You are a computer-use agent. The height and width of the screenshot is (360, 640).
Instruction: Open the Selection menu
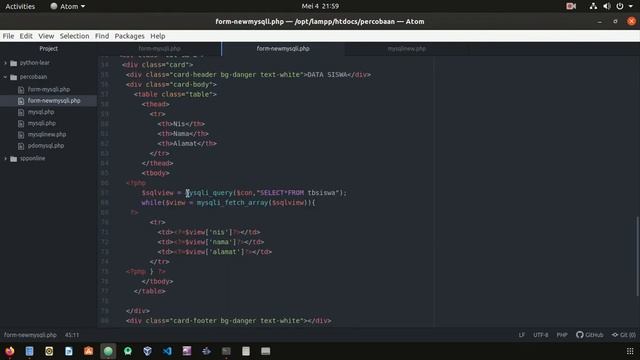74,36
